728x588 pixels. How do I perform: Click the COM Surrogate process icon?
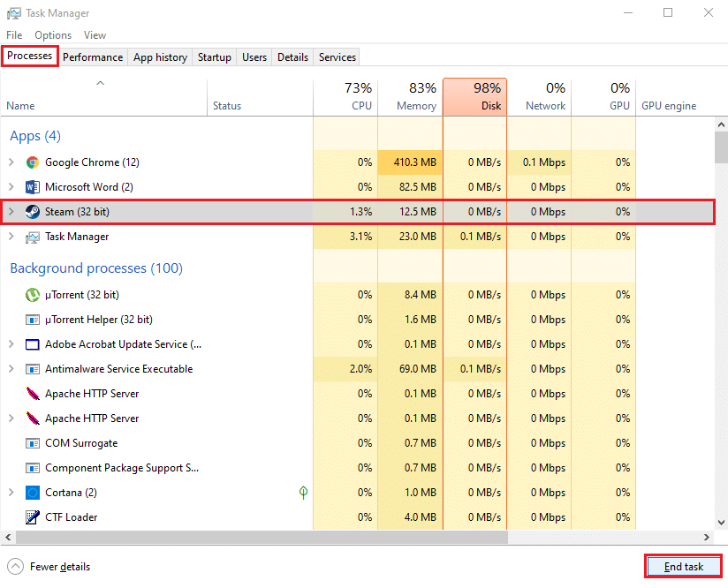click(32, 443)
